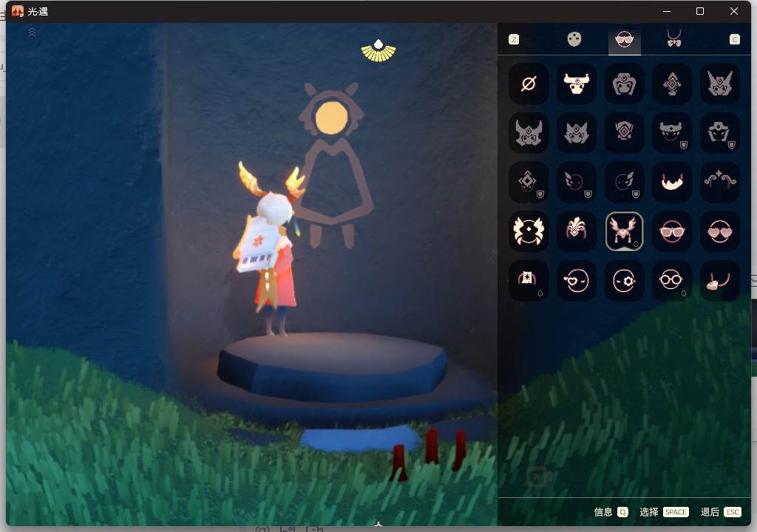
Task: Pick the gear monocle face accessory
Action: point(624,281)
